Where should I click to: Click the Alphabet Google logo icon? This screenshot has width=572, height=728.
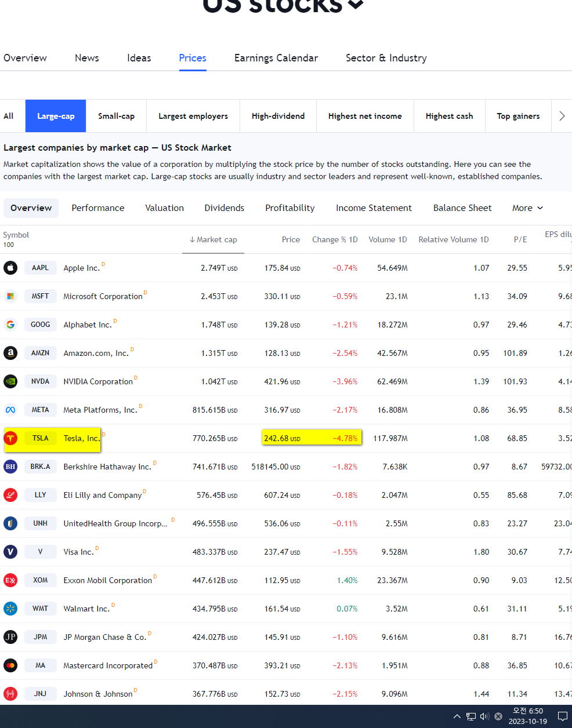(x=10, y=325)
